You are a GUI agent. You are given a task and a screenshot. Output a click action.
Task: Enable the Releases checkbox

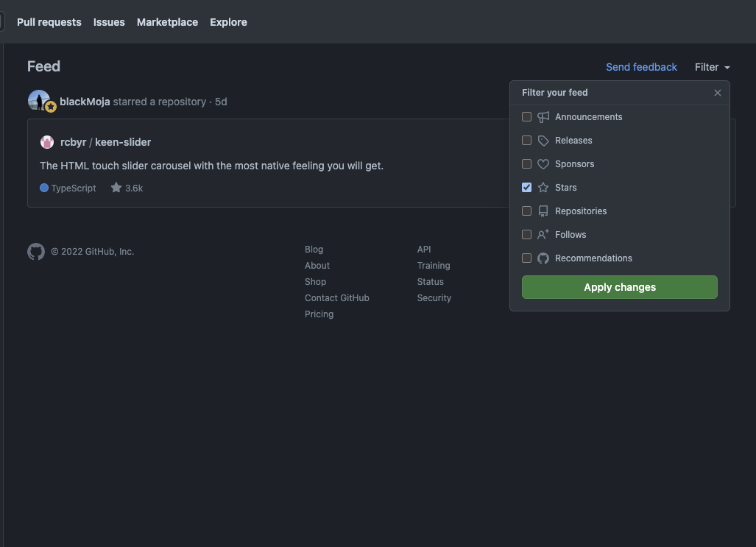(526, 141)
